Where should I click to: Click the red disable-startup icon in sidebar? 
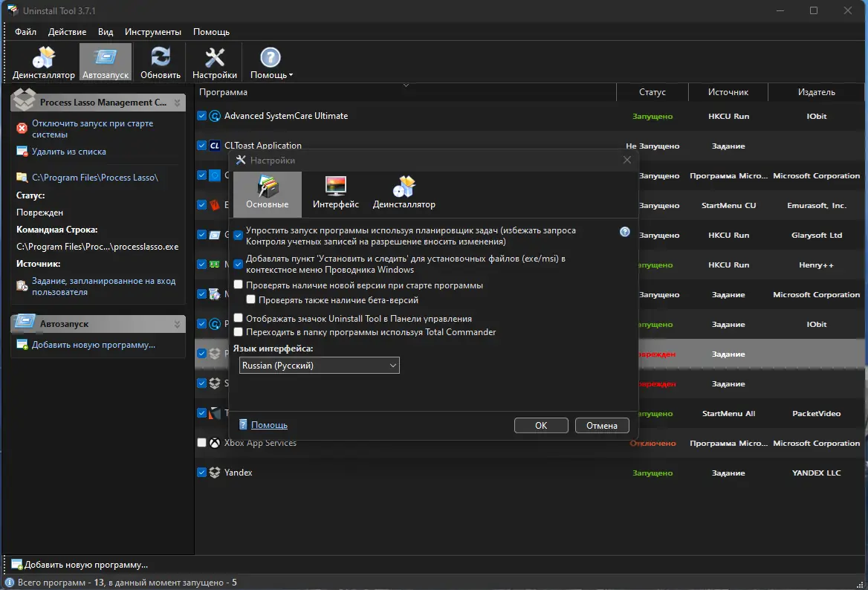pyautogui.click(x=22, y=129)
